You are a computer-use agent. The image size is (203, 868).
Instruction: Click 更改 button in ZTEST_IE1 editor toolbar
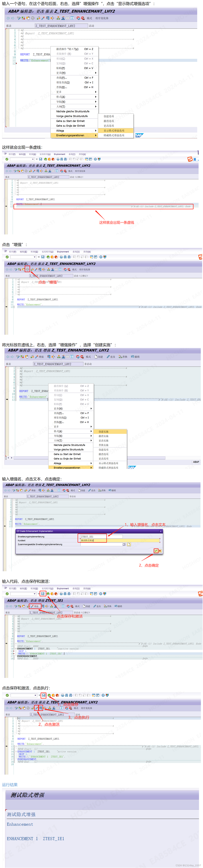pos(97,606)
